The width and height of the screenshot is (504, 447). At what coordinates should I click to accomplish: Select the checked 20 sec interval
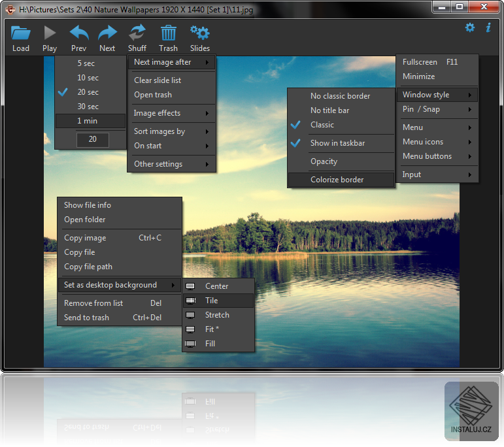(90, 92)
